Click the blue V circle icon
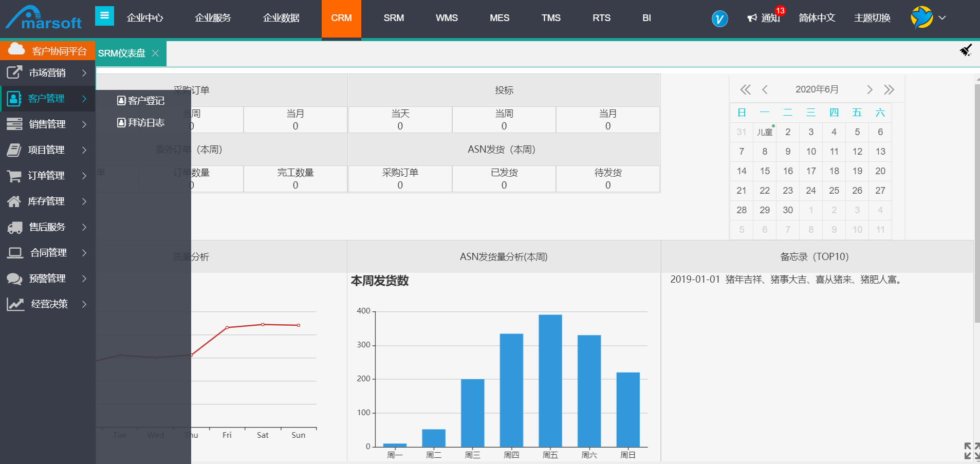Image resolution: width=980 pixels, height=464 pixels. tap(719, 19)
